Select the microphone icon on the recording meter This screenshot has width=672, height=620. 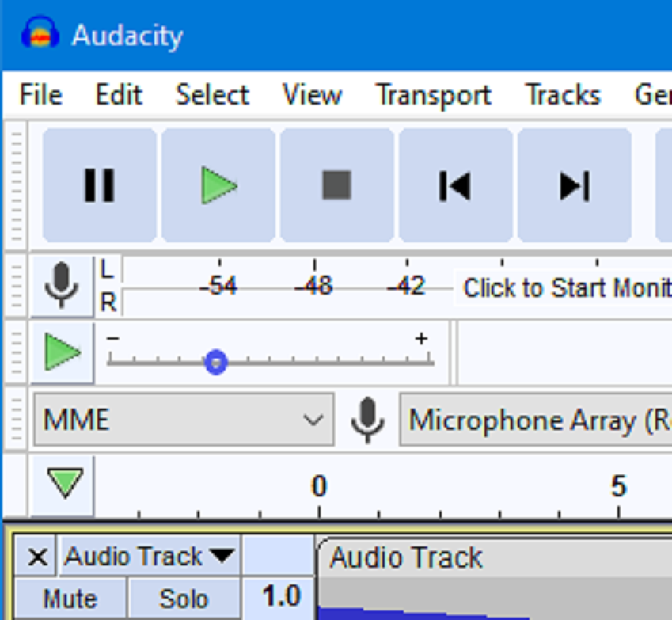click(x=61, y=284)
